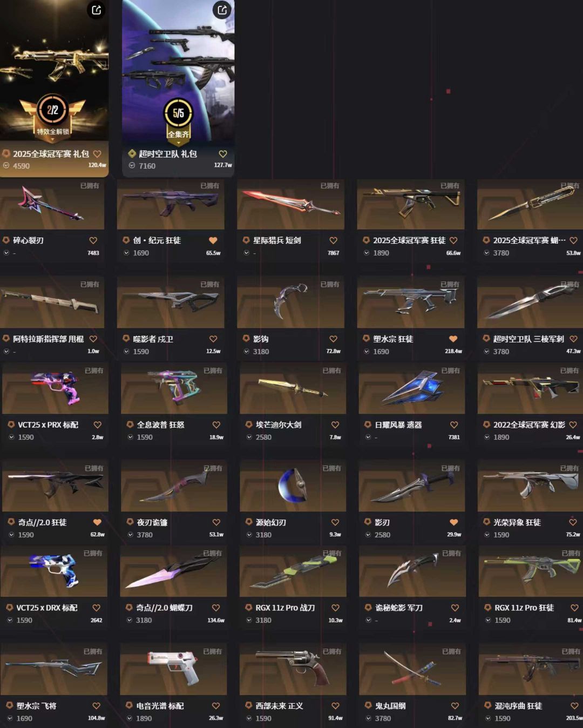Open the 奇点//2.0 蝴蝶刀 thumbnail
The height and width of the screenshot is (728, 583).
pos(173,571)
